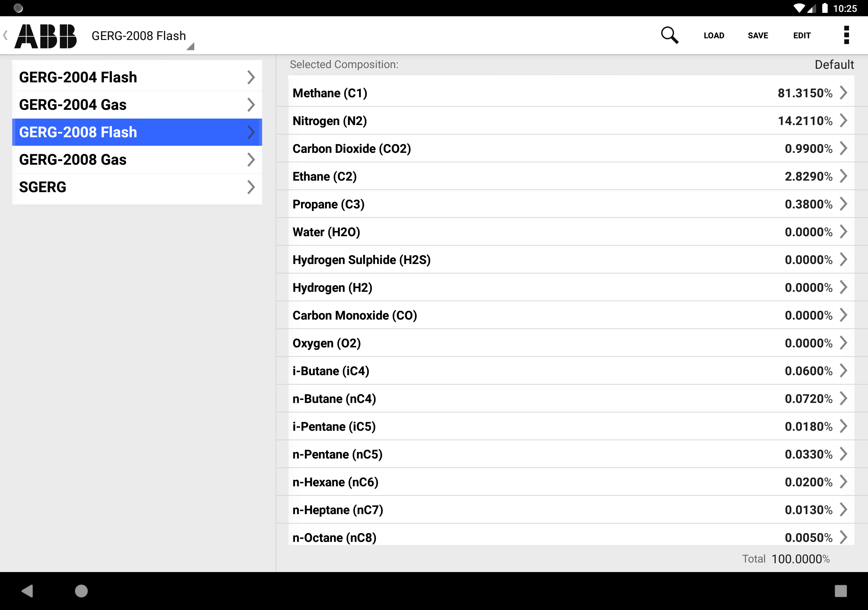Tap the recent apps square button
The width and height of the screenshot is (868, 610).
[841, 590]
